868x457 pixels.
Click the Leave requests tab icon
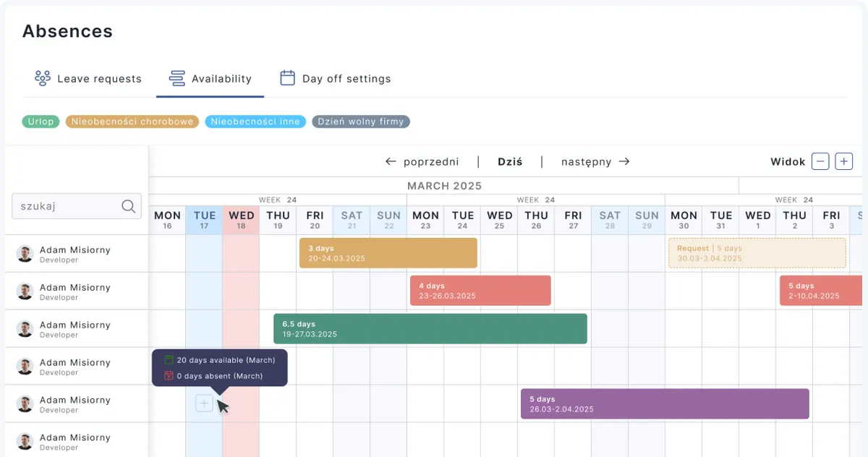click(42, 78)
